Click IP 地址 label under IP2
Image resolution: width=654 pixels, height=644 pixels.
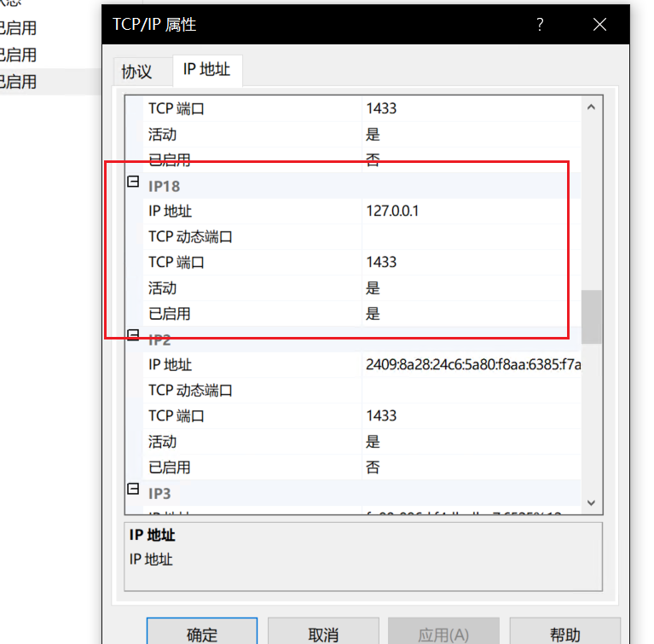[170, 365]
